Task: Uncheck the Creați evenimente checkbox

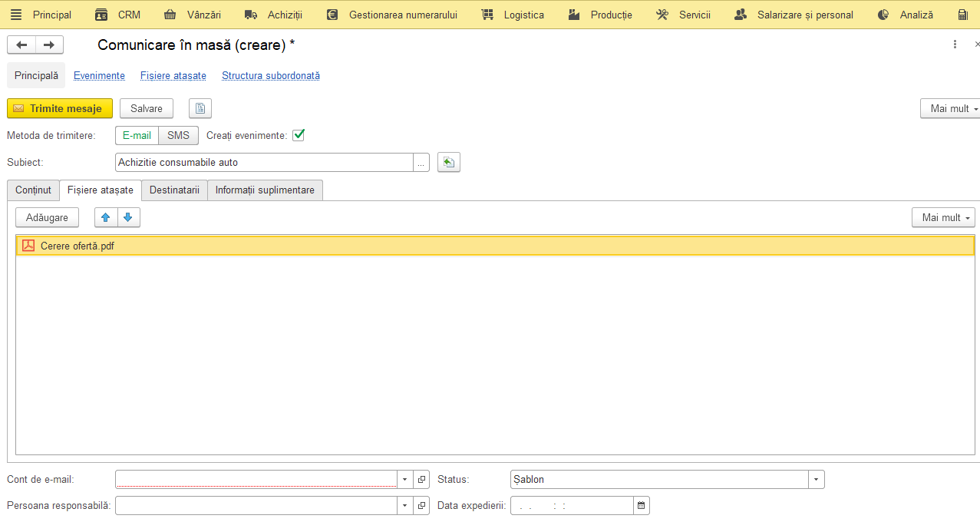Action: 299,135
